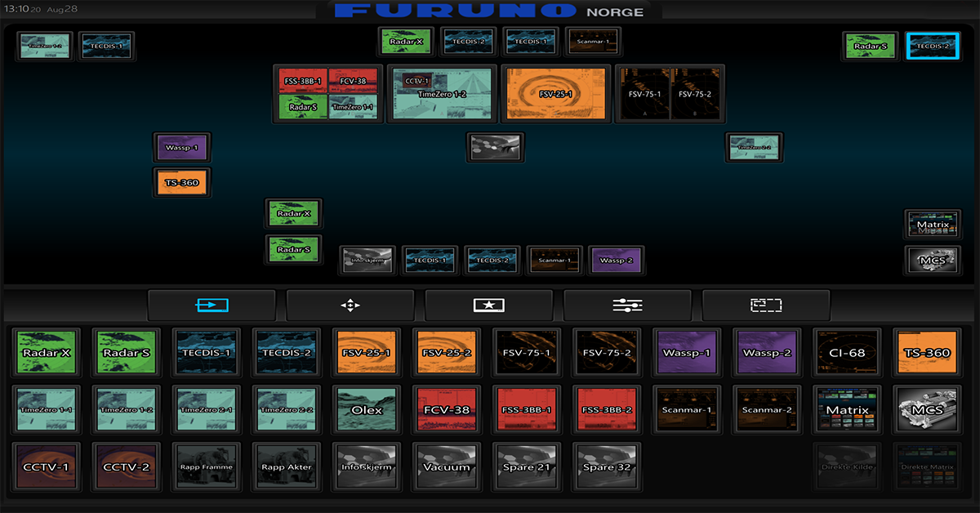Select the highlighted TECDIS-2 monitor at top right

pos(933,46)
